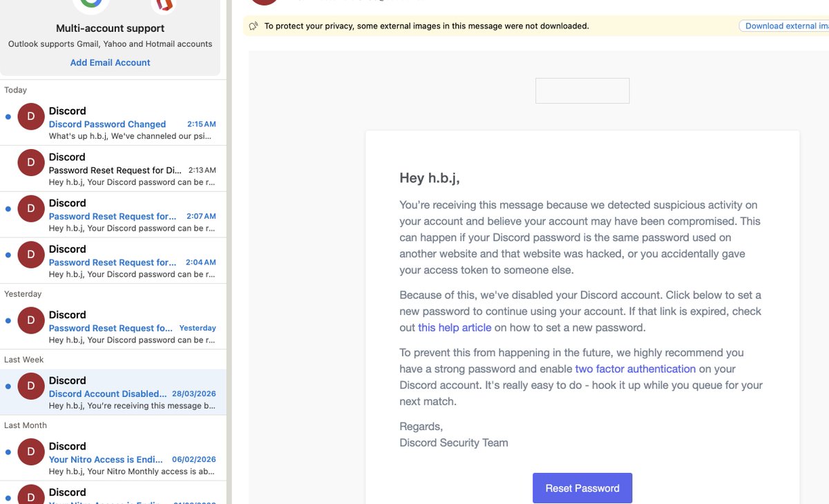Toggle unread dot on Nitro Access 06/02/2026 email
The height and width of the screenshot is (504, 829).
[x=8, y=452]
